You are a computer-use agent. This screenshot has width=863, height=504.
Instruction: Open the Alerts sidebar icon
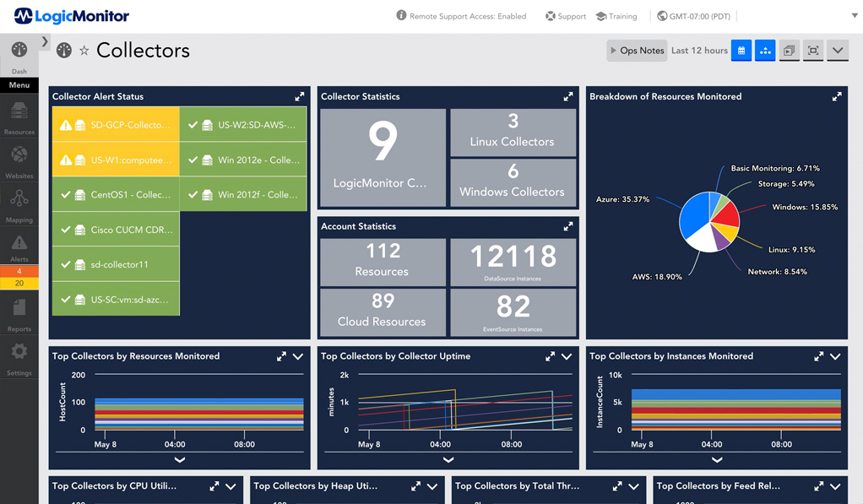pyautogui.click(x=19, y=247)
